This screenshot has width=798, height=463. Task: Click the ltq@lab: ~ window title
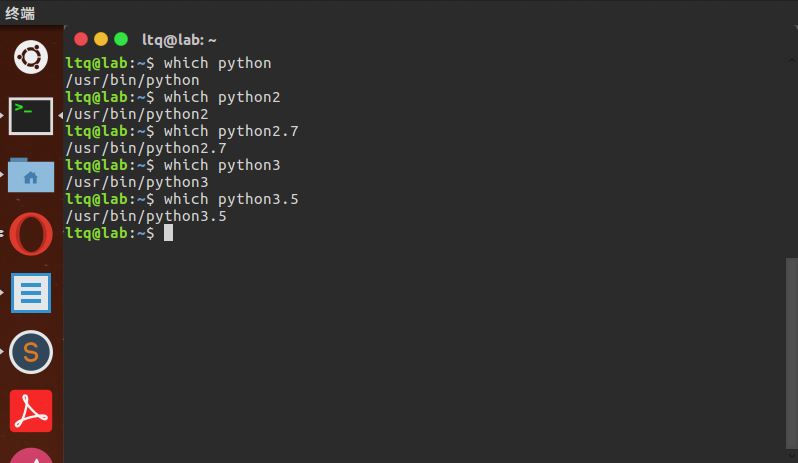coord(179,40)
